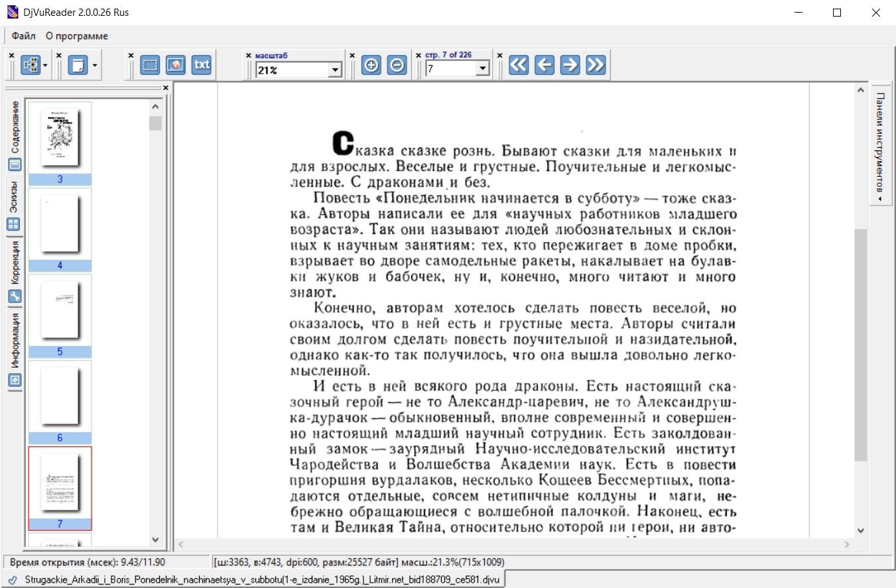Close the zoom buttons toolbar section
Viewport: 896px width, 588px height.
pyautogui.click(x=352, y=56)
